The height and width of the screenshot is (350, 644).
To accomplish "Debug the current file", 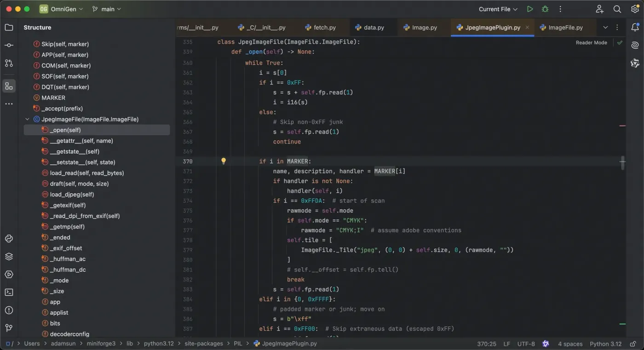I will click(545, 9).
